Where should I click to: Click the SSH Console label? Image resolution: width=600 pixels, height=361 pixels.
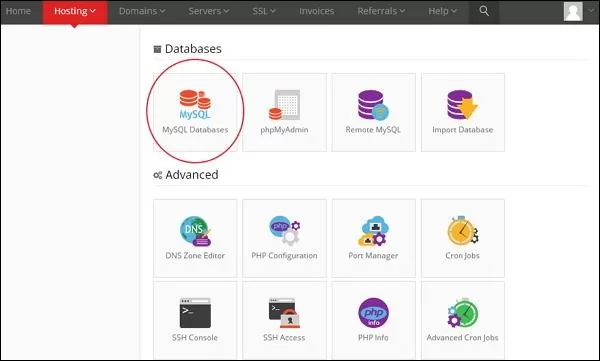(x=195, y=338)
